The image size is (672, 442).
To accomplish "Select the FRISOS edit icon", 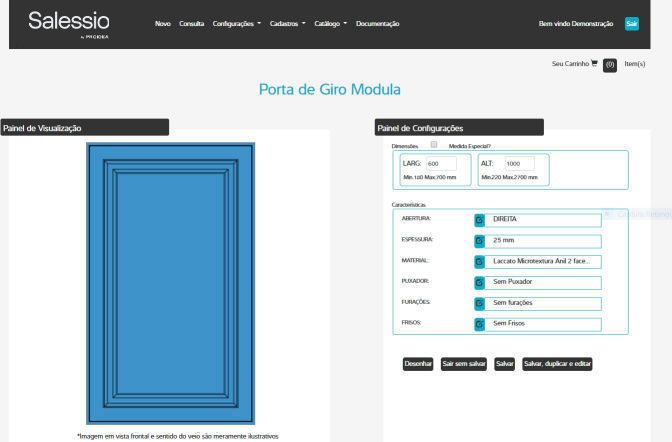I will [479, 324].
